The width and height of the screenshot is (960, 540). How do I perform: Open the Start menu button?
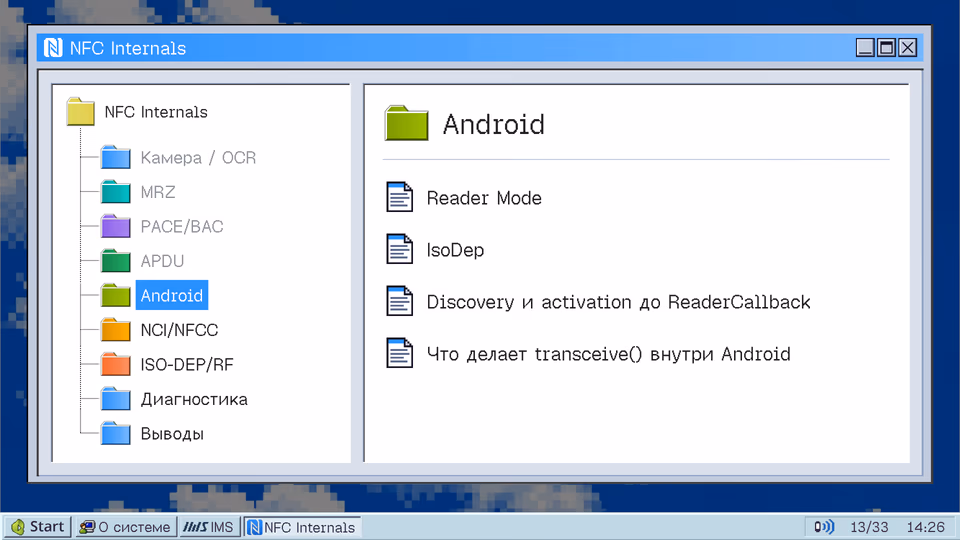(38, 527)
